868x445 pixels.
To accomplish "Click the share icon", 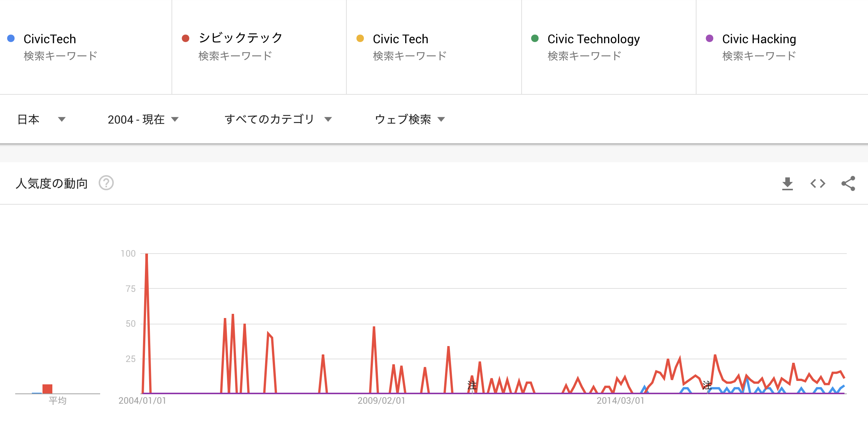I will 848,183.
